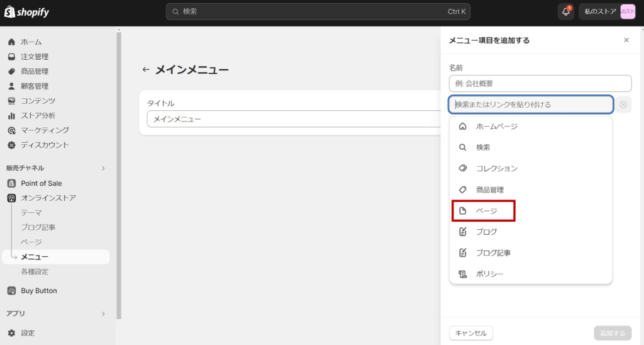Close the メニュー項目を追加する panel
The image size is (644, 345).
[x=626, y=40]
